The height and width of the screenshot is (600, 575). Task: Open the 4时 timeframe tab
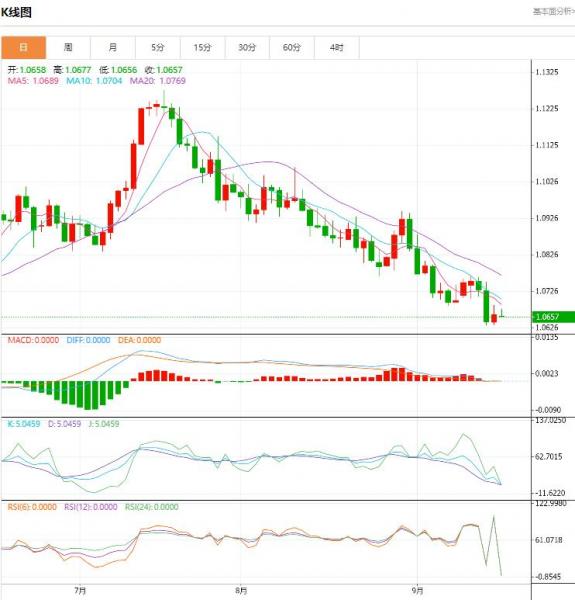(x=337, y=47)
